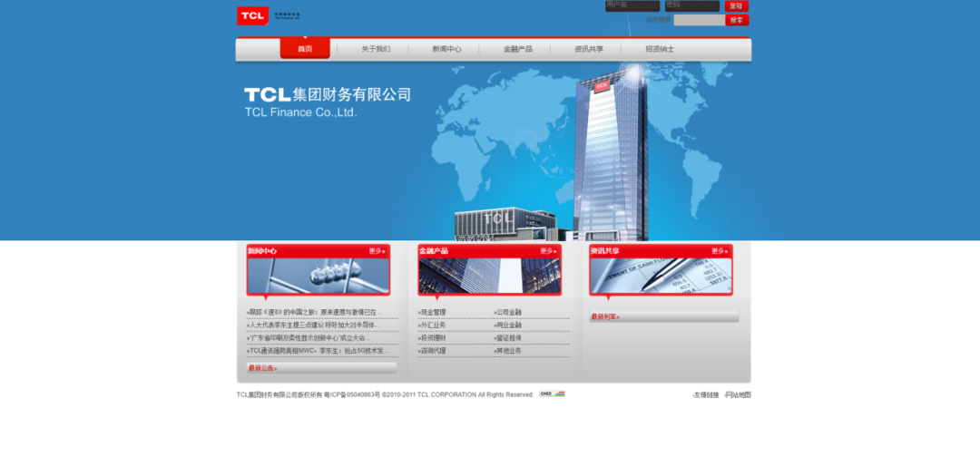
Task: Click the ICP备05040863号 copyright text
Action: [352, 394]
